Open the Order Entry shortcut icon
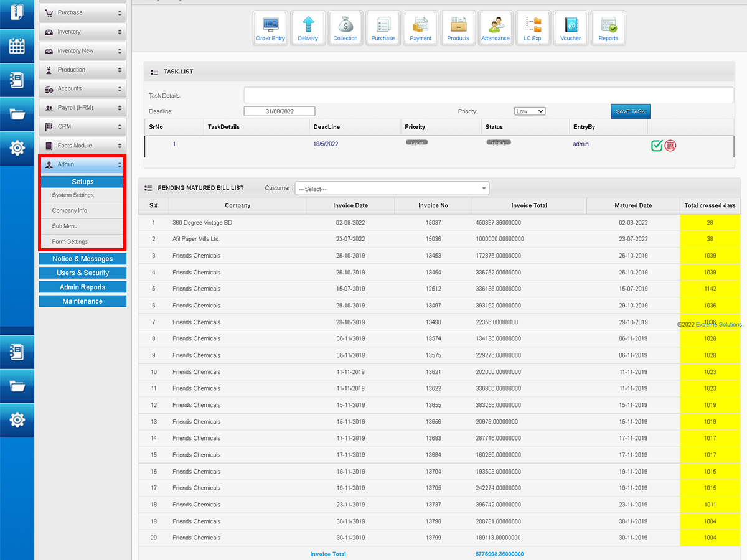Viewport: 747px width, 560px height. 270,29
